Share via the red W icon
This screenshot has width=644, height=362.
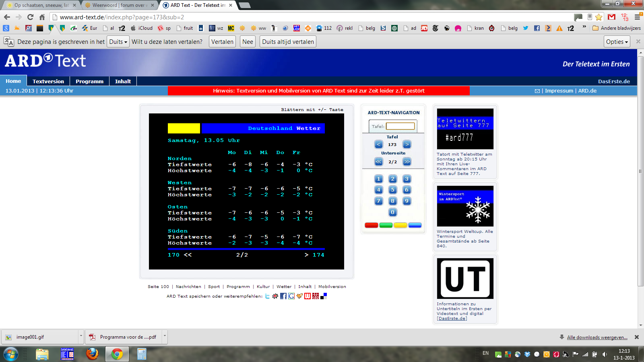pos(308,296)
